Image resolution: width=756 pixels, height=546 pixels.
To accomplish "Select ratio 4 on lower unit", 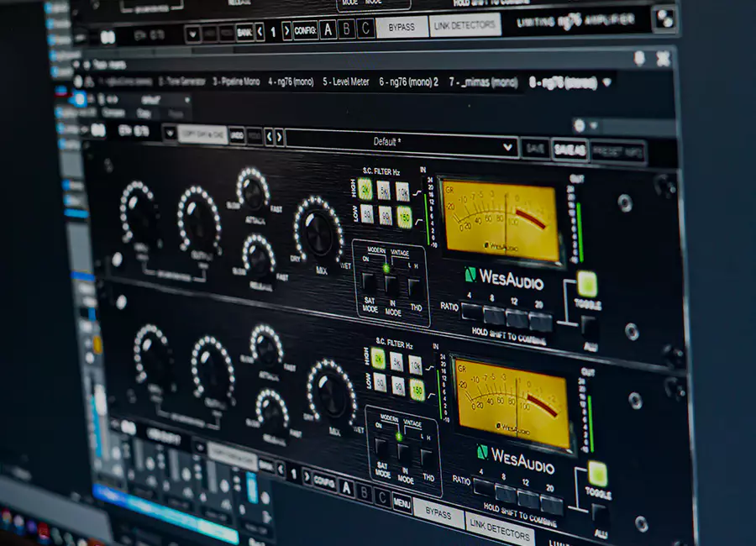I will (483, 487).
